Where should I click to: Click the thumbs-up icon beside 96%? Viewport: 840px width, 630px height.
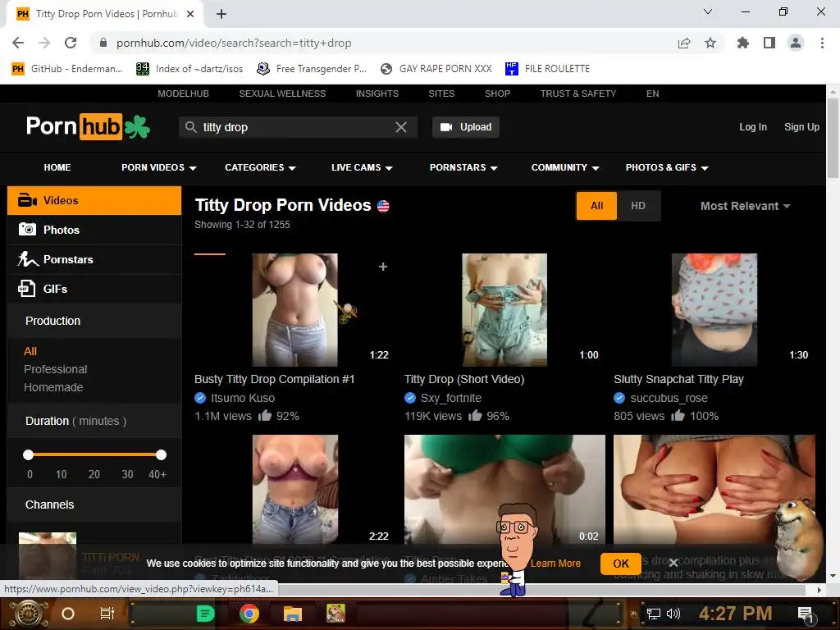coord(475,416)
